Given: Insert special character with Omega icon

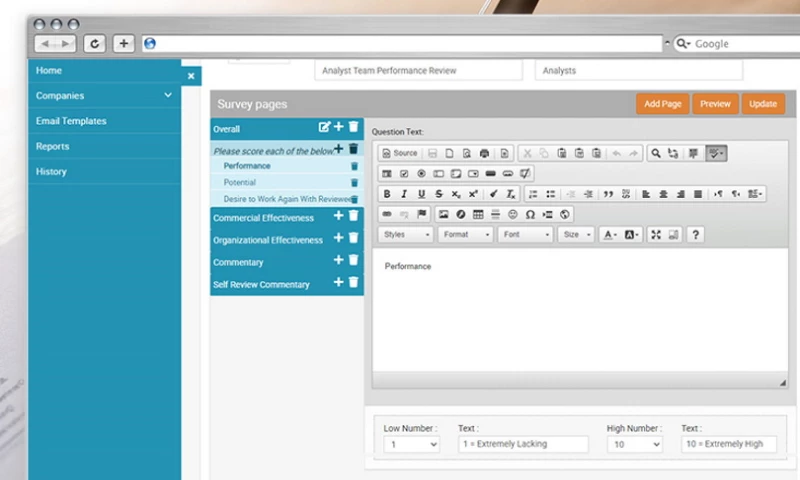Looking at the screenshot, I should tap(530, 214).
